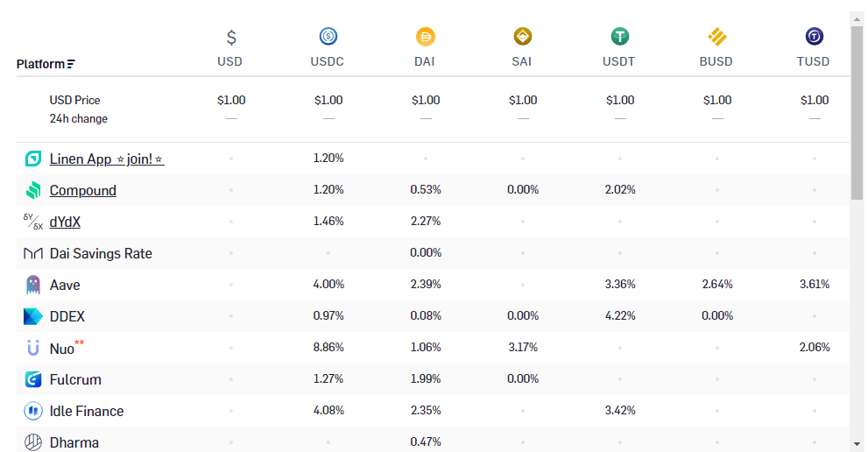Click Nuo's 3.17% SAI rate

tap(523, 347)
